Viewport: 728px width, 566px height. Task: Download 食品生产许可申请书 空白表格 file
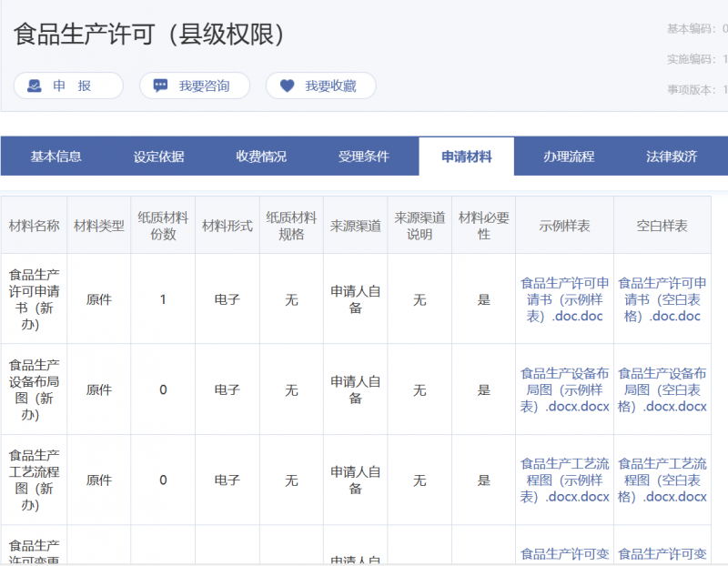(x=662, y=299)
